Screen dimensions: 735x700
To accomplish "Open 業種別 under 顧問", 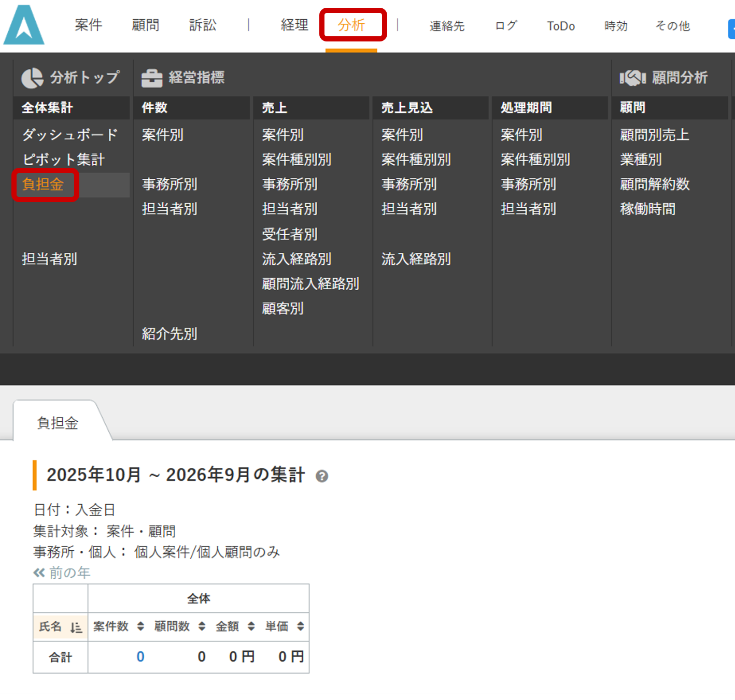I will (x=641, y=160).
